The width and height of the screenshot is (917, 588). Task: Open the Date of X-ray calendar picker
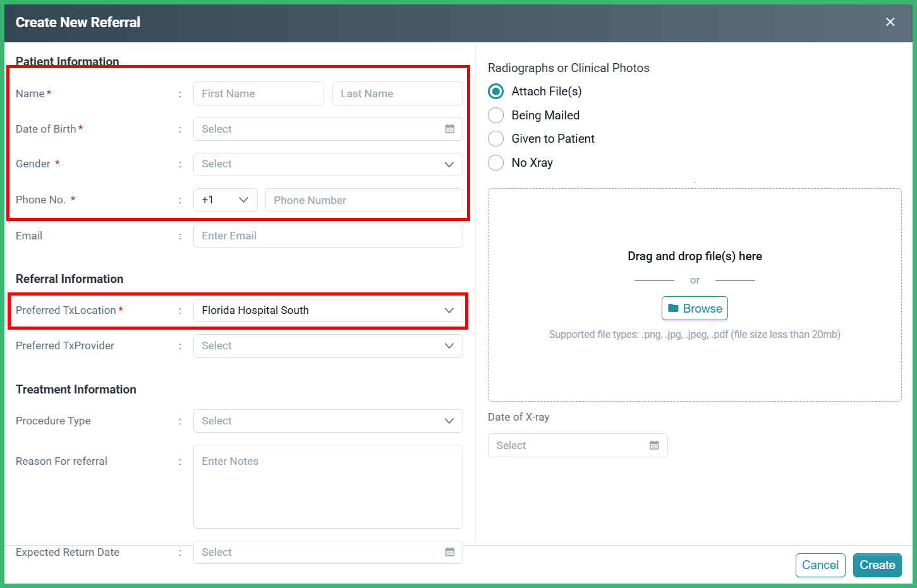(654, 445)
